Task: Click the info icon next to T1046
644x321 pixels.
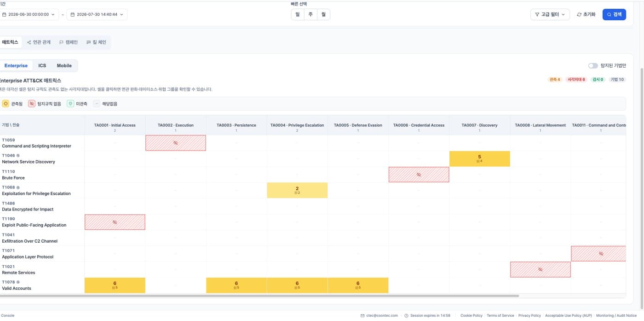Action: tap(18, 156)
